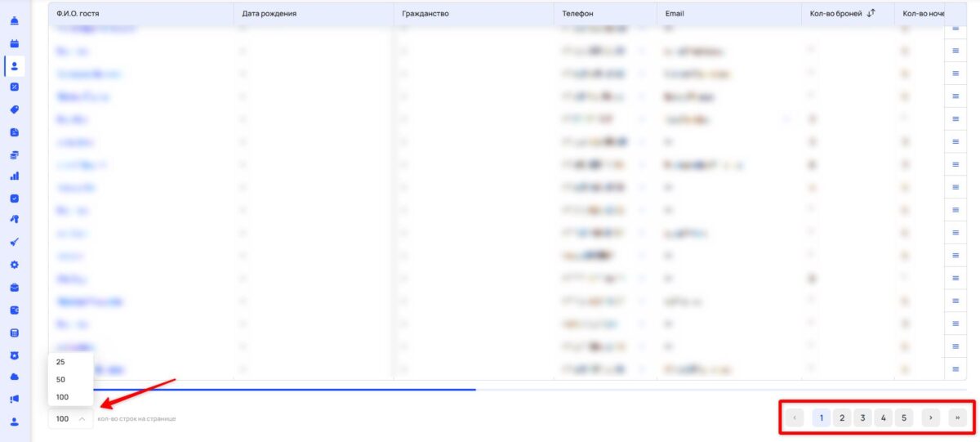Click the gear settings icon in sidebar
Screen dimensions: 980x442
[15, 265]
